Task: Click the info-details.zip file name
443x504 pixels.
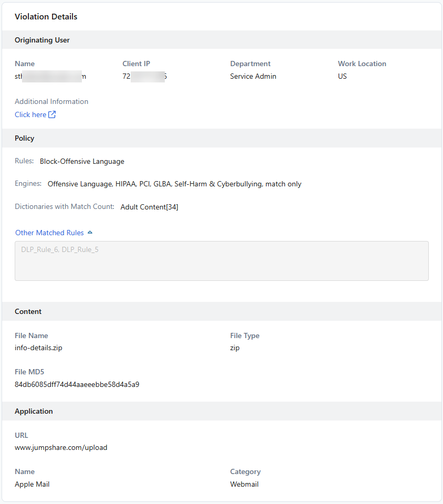Action: 38,348
